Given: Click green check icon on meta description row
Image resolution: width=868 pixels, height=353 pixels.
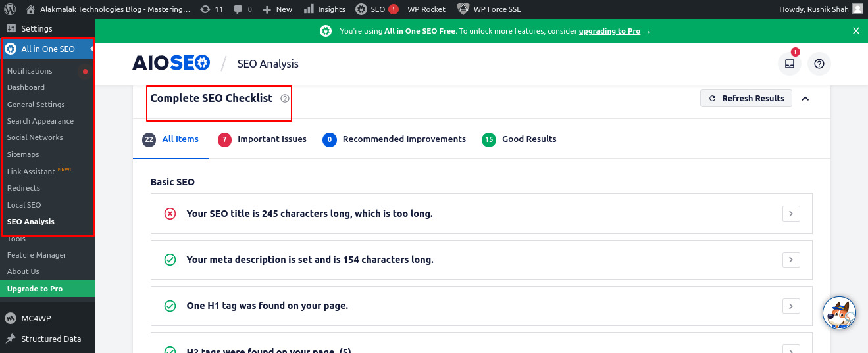Looking at the screenshot, I should pos(170,260).
